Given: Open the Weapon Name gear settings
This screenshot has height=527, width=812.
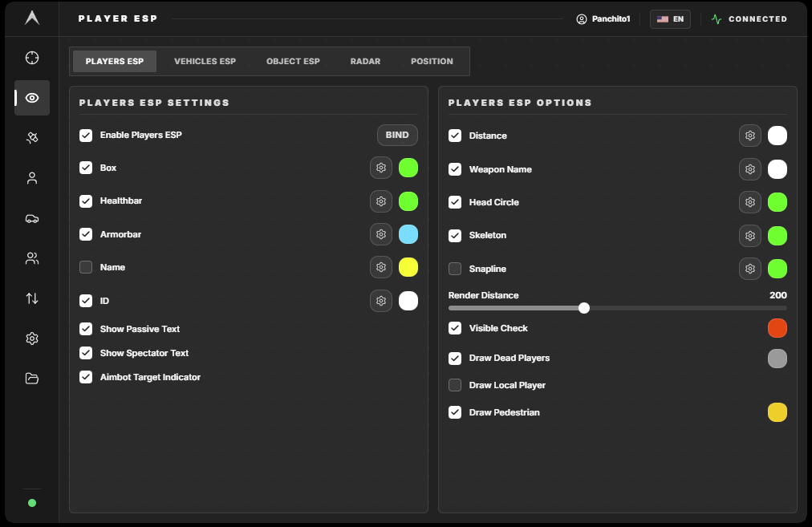Looking at the screenshot, I should (750, 169).
